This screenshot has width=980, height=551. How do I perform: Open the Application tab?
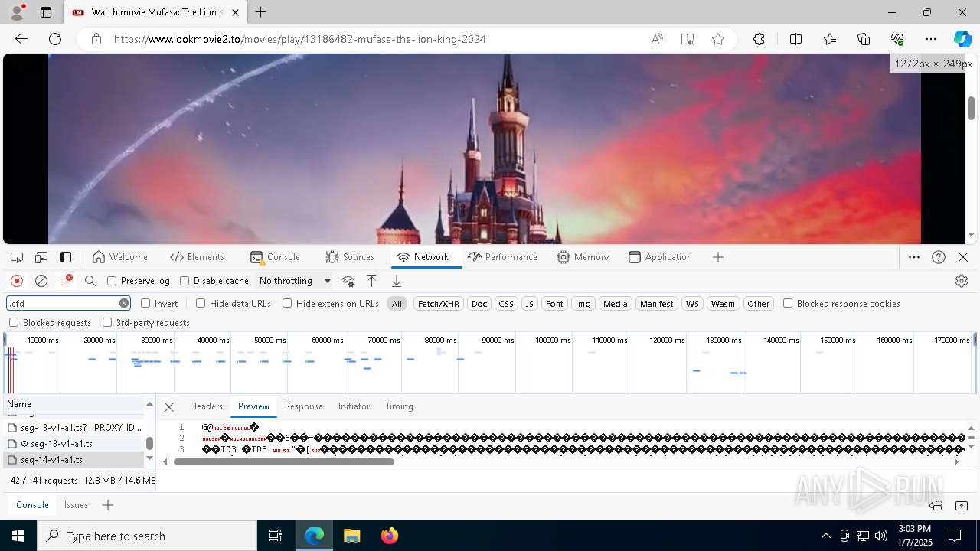click(x=660, y=257)
